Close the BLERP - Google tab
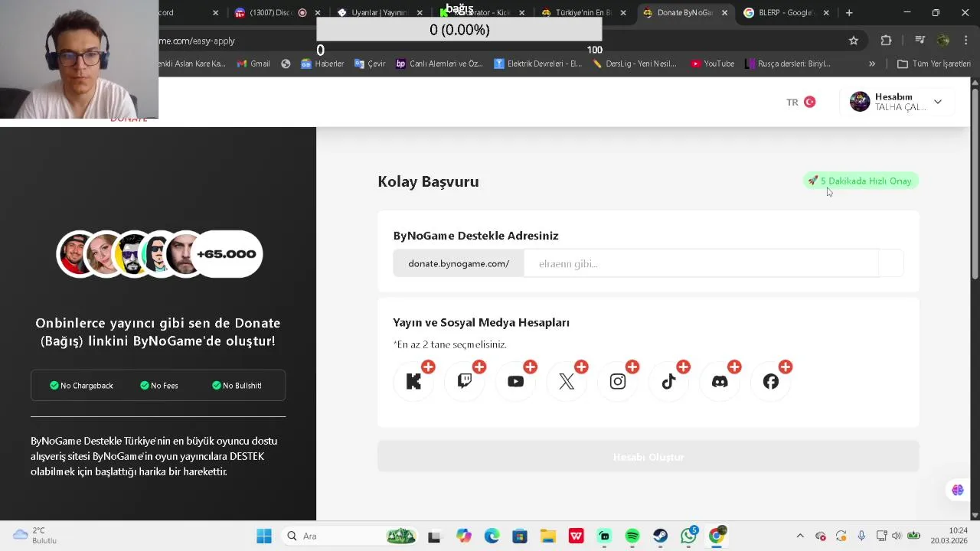 click(x=826, y=12)
